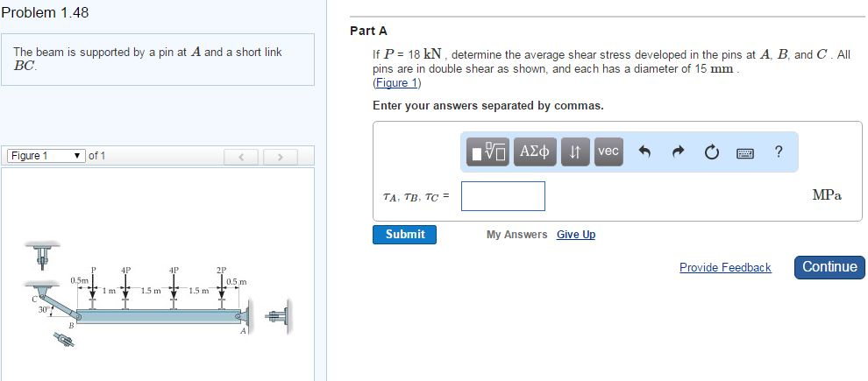Viewport: 868px width, 381px height.
Task: Open the (Figure 1) link in Part A
Action: click(x=397, y=82)
